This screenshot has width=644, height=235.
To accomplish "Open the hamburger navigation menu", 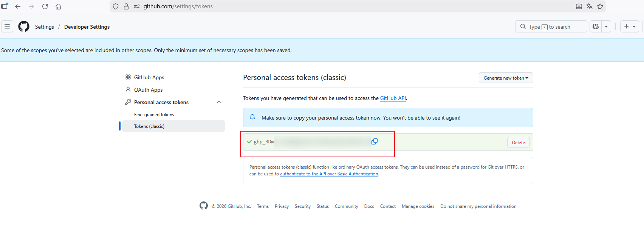I will click(7, 26).
